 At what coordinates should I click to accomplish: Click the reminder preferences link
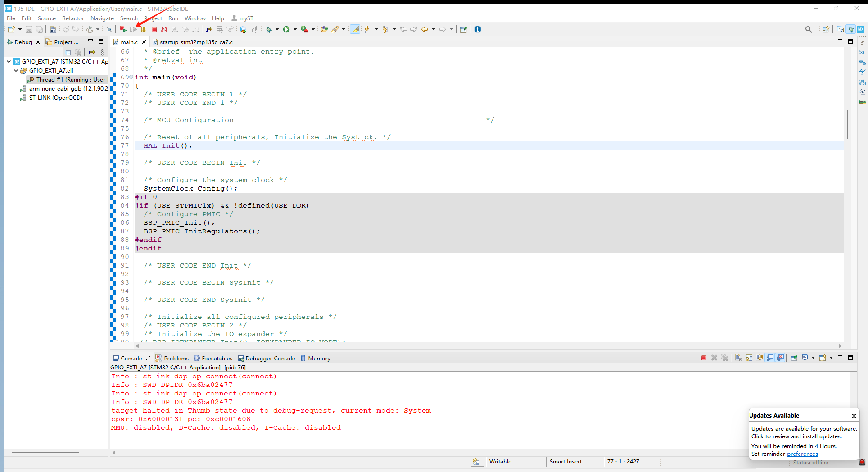tap(802, 454)
